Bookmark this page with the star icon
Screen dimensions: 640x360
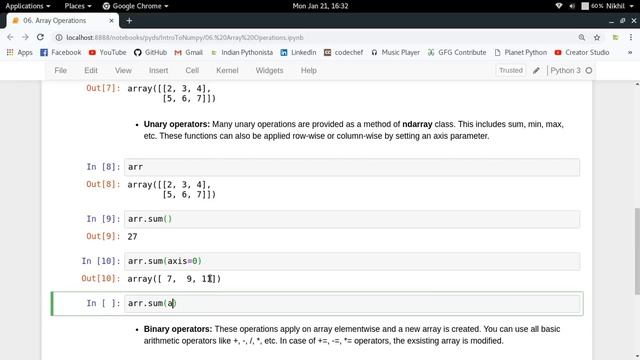(x=597, y=38)
